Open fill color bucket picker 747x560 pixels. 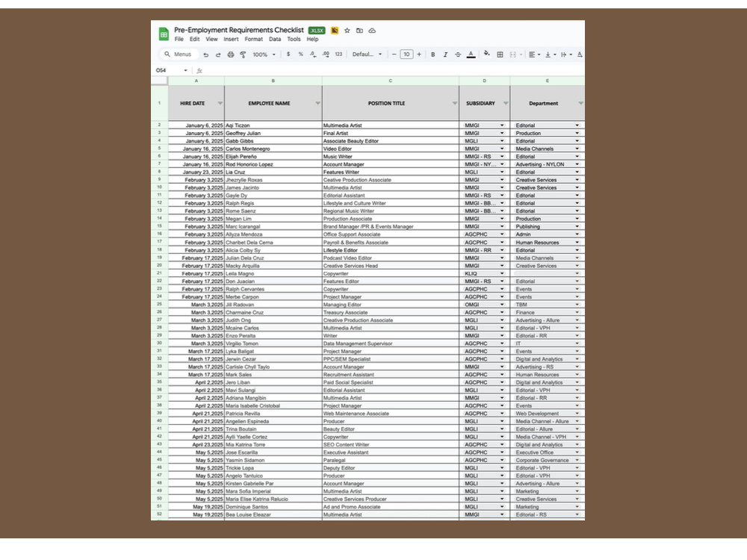pos(486,54)
